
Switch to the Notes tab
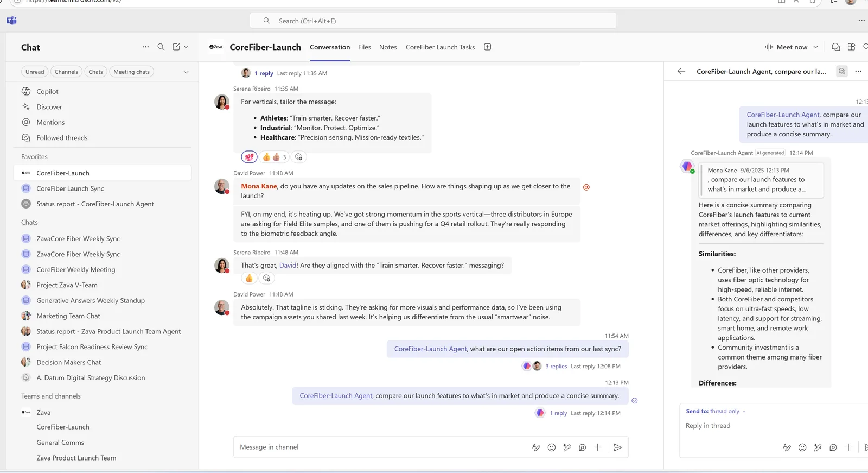pyautogui.click(x=388, y=47)
